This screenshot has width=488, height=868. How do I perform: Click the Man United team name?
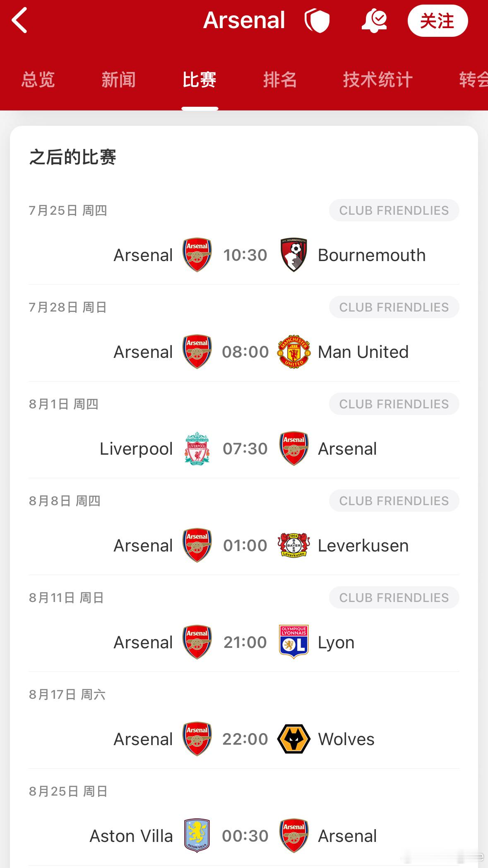click(x=363, y=352)
